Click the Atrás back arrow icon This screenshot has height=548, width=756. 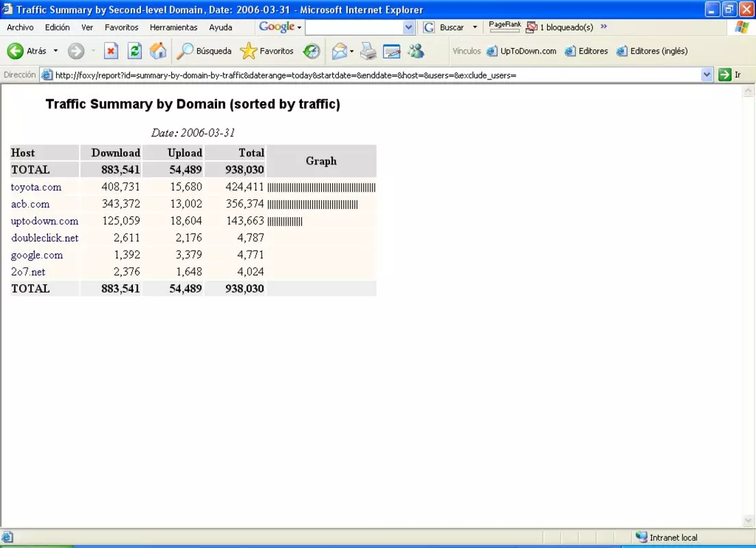tap(15, 51)
